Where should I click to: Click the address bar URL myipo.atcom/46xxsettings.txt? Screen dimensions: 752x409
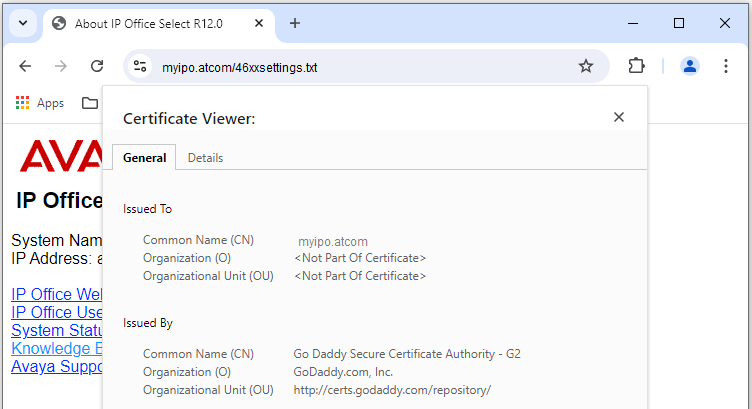tap(239, 68)
